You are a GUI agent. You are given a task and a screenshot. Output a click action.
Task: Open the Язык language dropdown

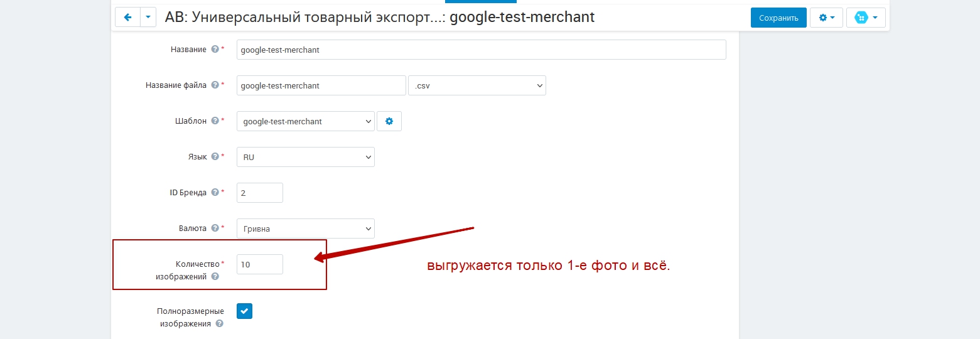(x=305, y=157)
